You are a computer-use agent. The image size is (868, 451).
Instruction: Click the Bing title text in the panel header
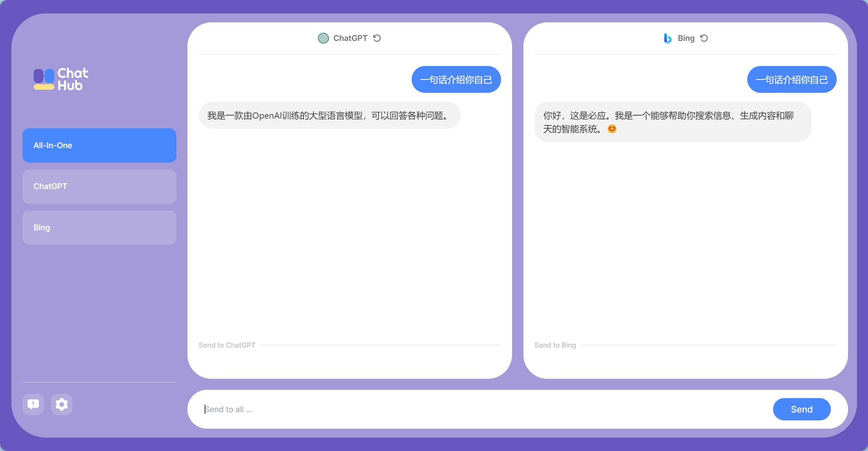[686, 38]
